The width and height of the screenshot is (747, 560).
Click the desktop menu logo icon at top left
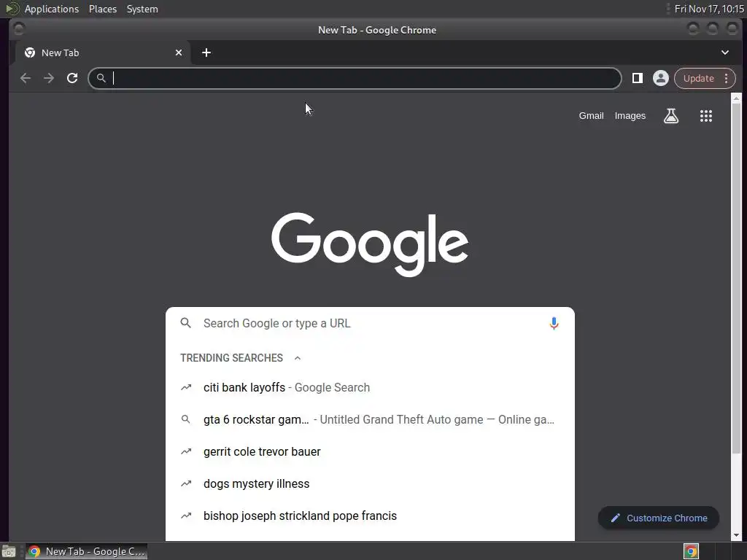(12, 9)
